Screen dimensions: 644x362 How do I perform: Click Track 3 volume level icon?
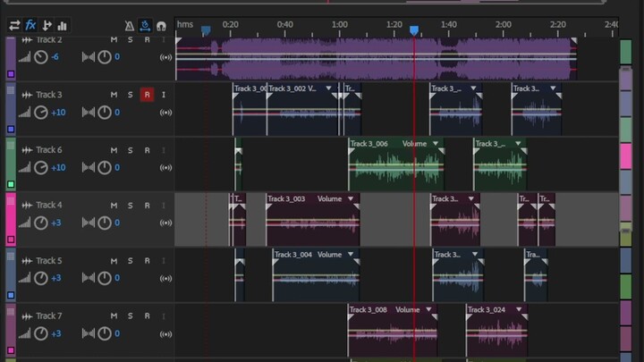click(x=25, y=113)
